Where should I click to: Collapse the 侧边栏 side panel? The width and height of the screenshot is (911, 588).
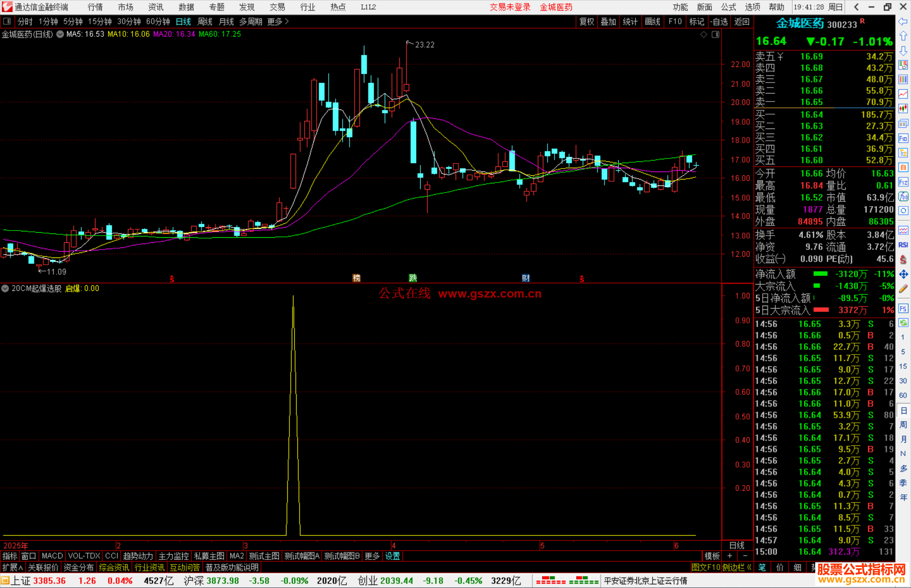pyautogui.click(x=737, y=567)
